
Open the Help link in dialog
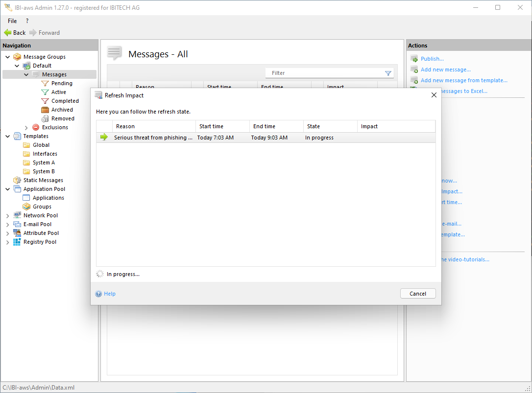click(109, 294)
